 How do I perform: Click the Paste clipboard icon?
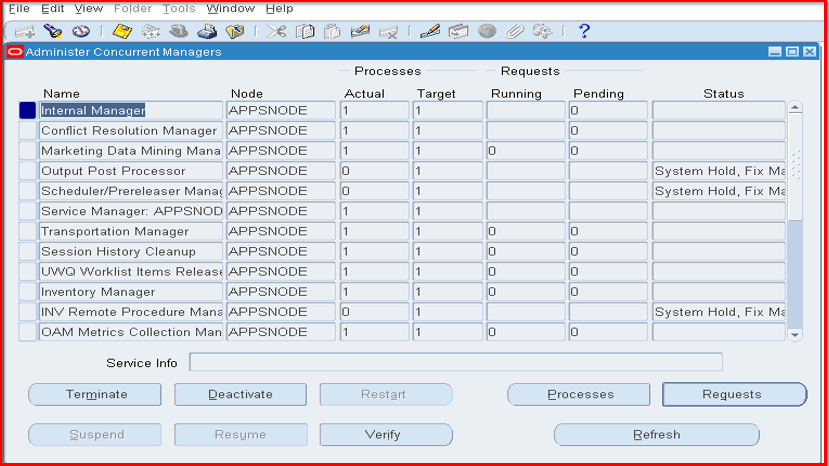[x=332, y=32]
